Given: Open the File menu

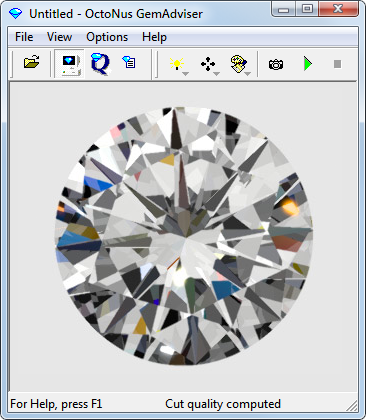Looking at the screenshot, I should tap(24, 37).
